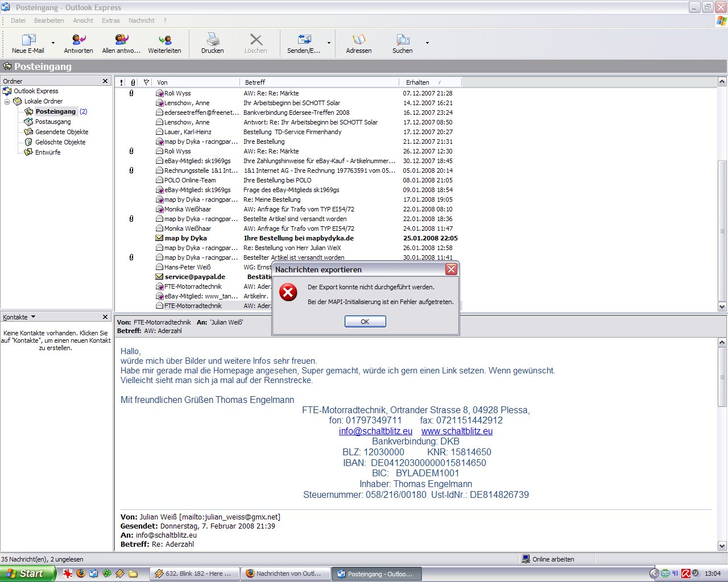The image size is (728, 582).
Task: Open the ? help menu
Action: pyautogui.click(x=165, y=20)
